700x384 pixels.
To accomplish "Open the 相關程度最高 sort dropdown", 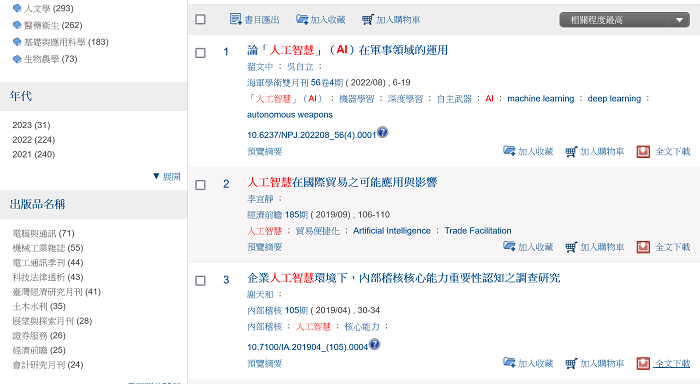I will pyautogui.click(x=625, y=20).
